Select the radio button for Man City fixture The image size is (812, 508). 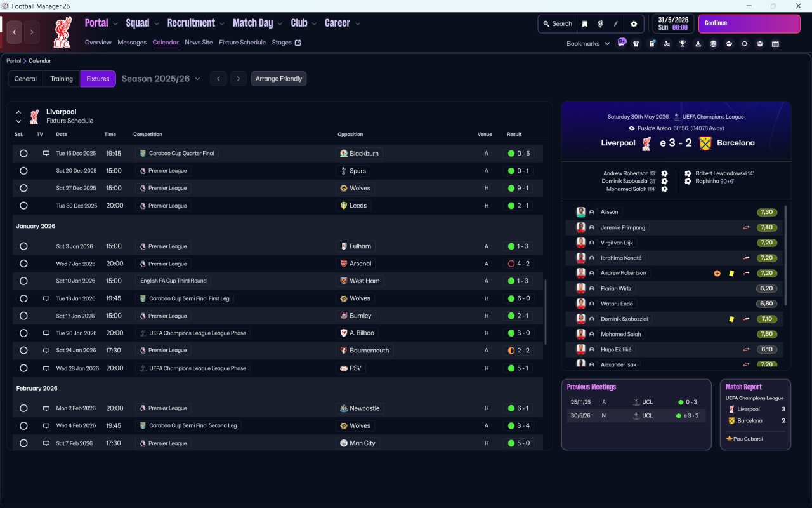tap(23, 443)
